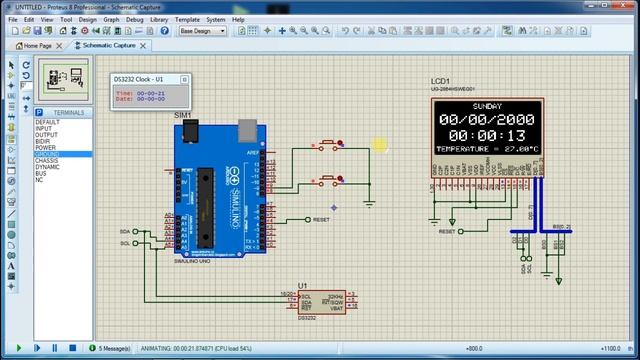Select the 2D Graphics Box tool
The image size is (640, 360).
pyautogui.click(x=11, y=224)
